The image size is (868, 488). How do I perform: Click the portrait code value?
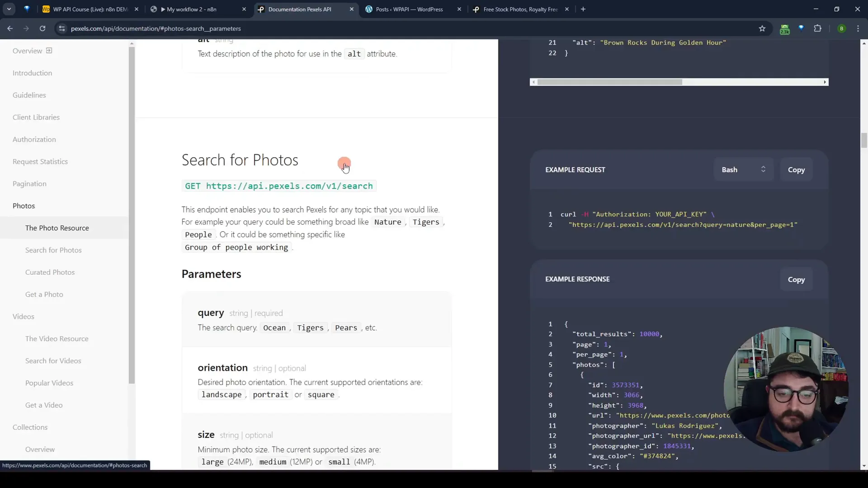pos(270,395)
